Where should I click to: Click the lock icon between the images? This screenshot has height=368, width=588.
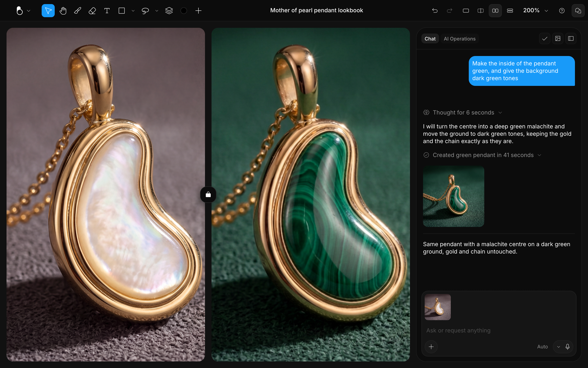[208, 194]
